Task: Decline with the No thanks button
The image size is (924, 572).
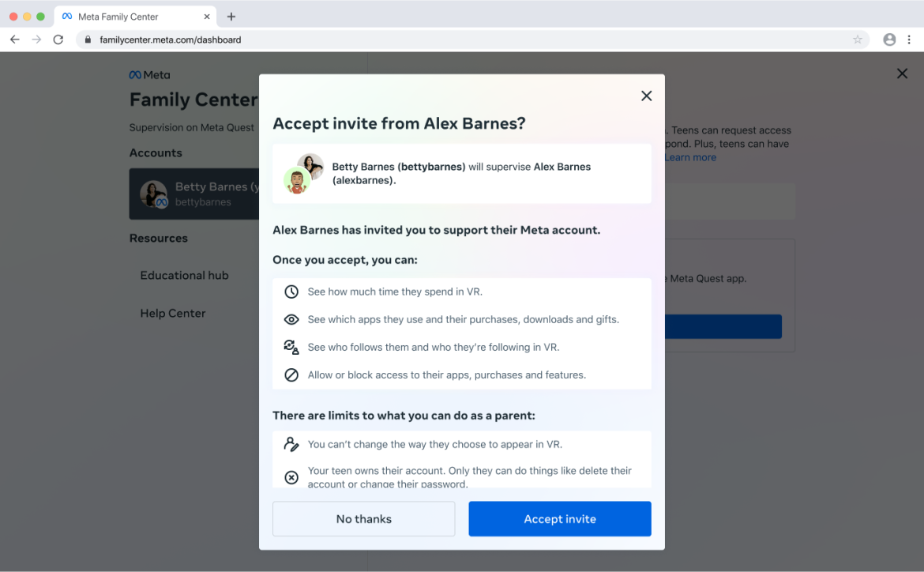Action: (x=363, y=518)
